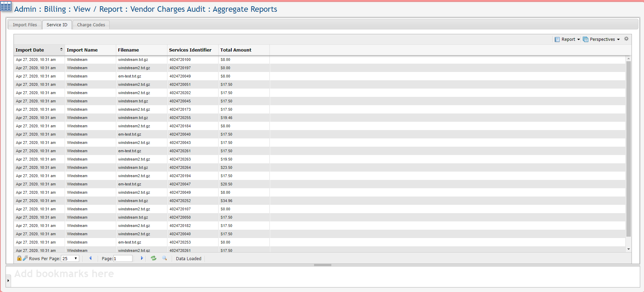
Task: Click the Page number input field
Action: click(x=123, y=258)
